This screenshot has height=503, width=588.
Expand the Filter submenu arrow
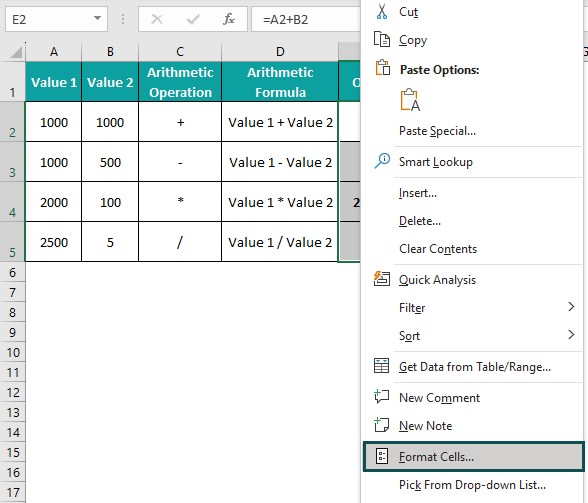[x=571, y=307]
